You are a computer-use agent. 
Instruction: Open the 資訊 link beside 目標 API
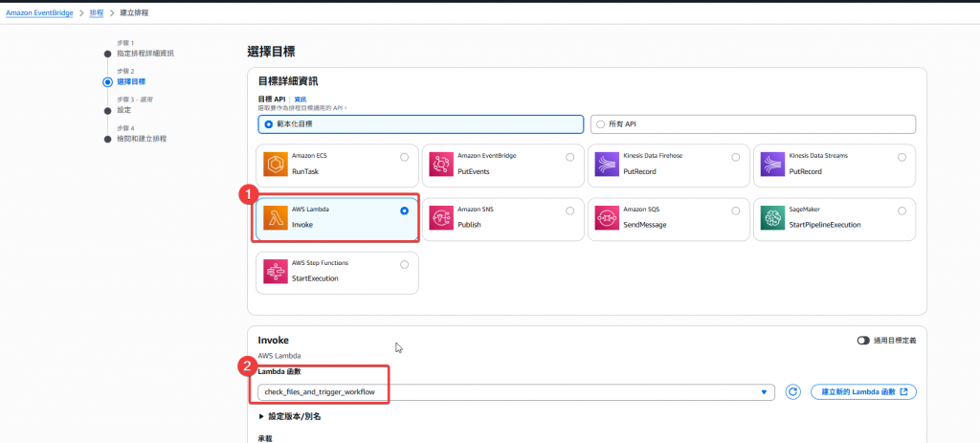coord(301,100)
